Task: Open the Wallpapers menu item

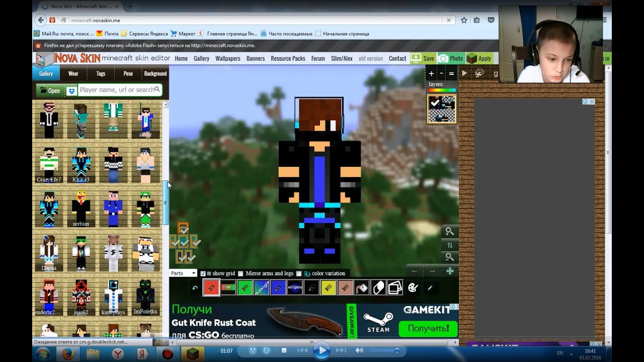Action: [228, 58]
